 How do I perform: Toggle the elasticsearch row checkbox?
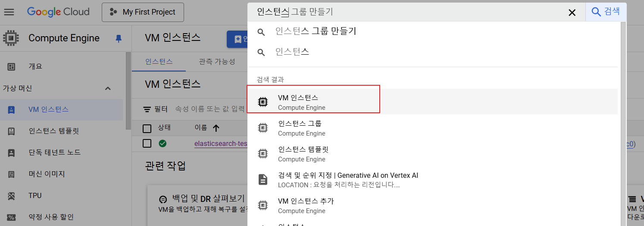point(147,143)
